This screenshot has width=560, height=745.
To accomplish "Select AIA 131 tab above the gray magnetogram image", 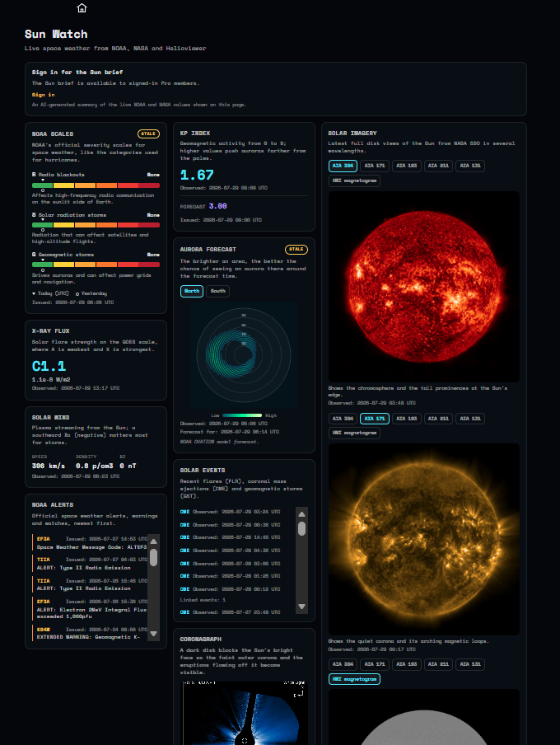I will coord(470,664).
